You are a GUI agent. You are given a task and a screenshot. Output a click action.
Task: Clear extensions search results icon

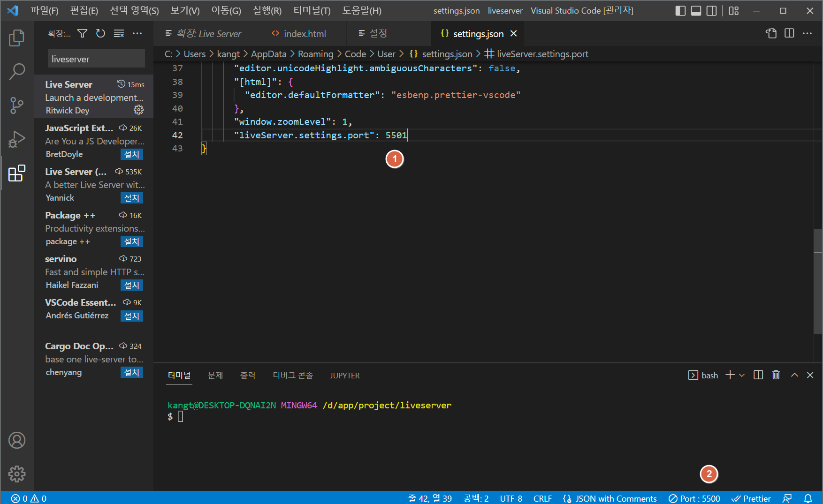point(119,33)
